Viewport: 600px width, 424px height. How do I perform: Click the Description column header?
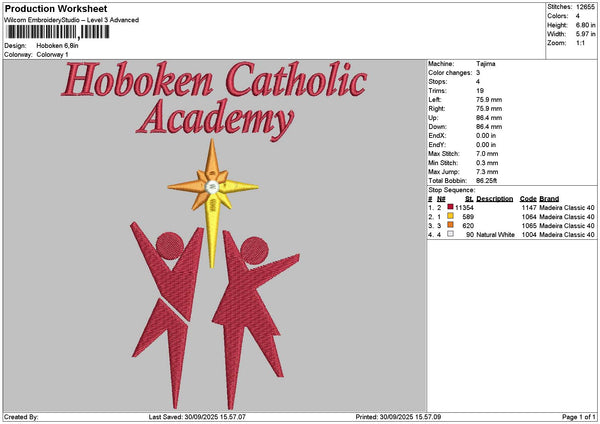pos(495,198)
